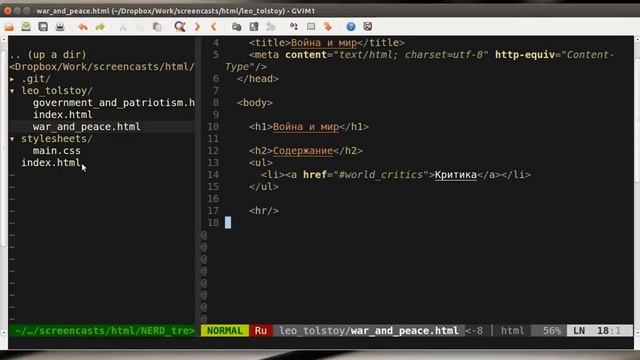Viewport: 640px width, 360px height.
Task: Open main.css in stylesheets folder
Action: (x=57, y=151)
